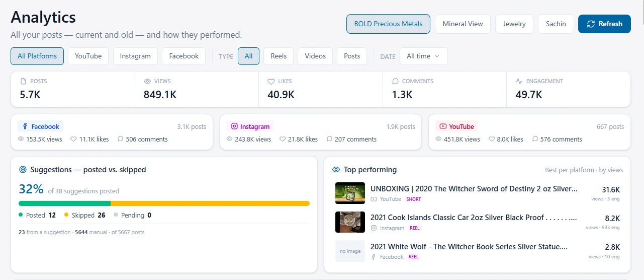The height and width of the screenshot is (280, 644).
Task: Click the 32% posted percentage
Action: tap(31, 189)
